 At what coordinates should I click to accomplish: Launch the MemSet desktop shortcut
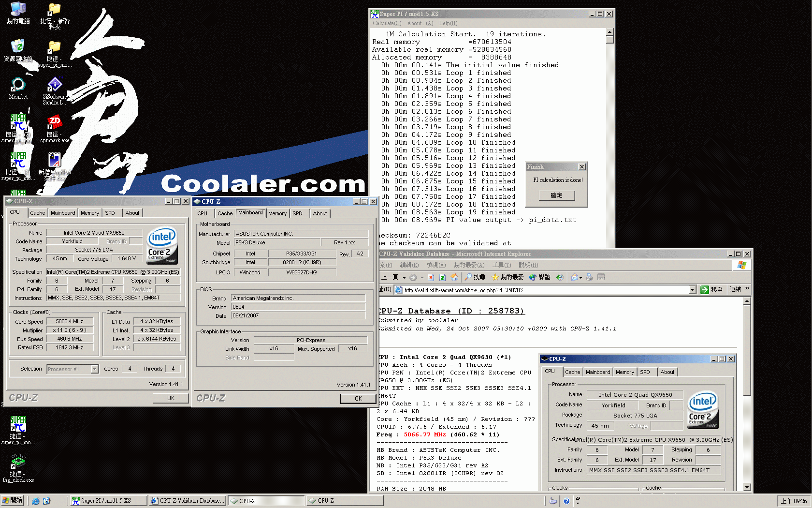tap(18, 88)
